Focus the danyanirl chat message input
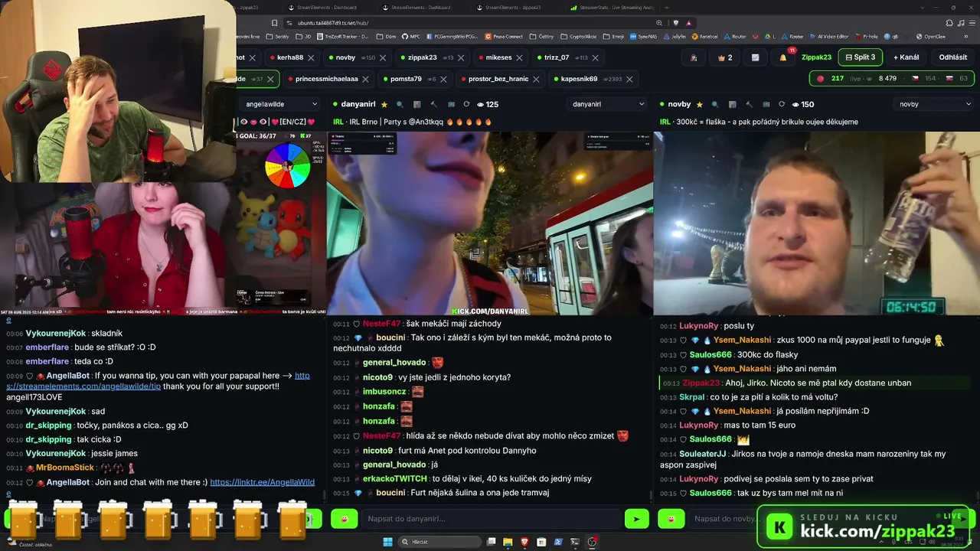Image resolution: width=980 pixels, height=551 pixels. (x=490, y=519)
